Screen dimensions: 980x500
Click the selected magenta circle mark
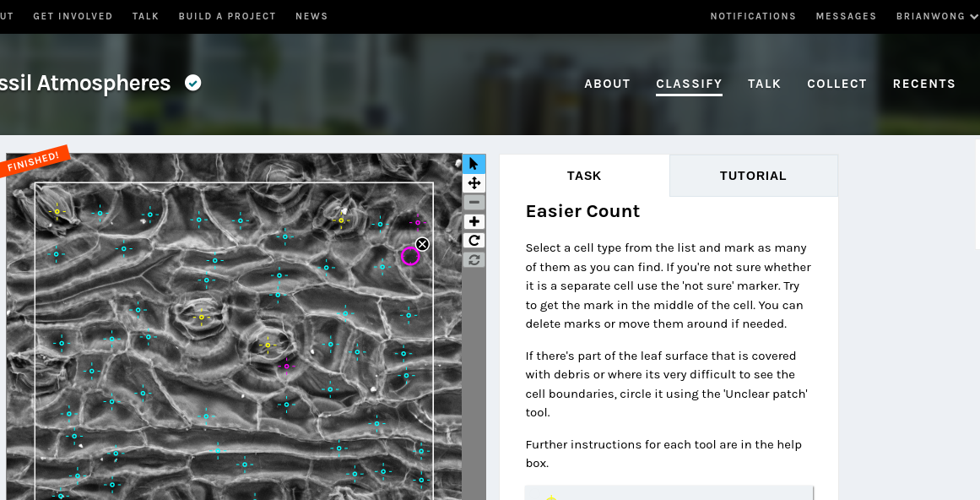[x=409, y=256]
